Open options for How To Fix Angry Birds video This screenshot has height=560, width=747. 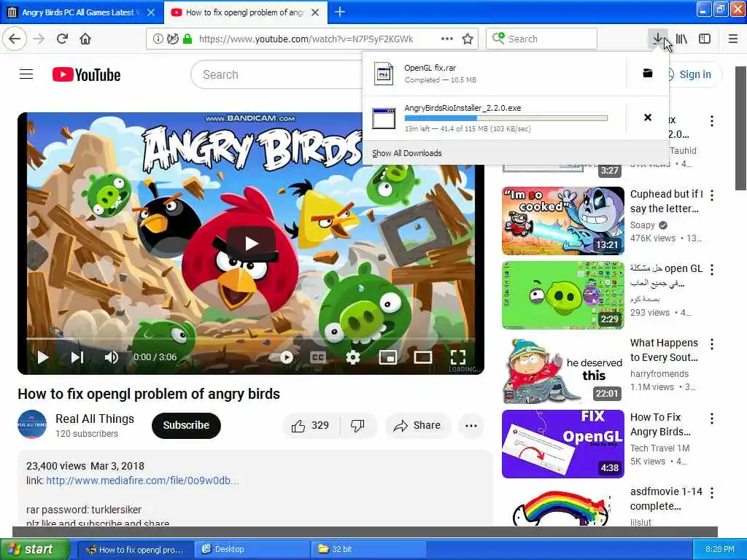coord(712,419)
